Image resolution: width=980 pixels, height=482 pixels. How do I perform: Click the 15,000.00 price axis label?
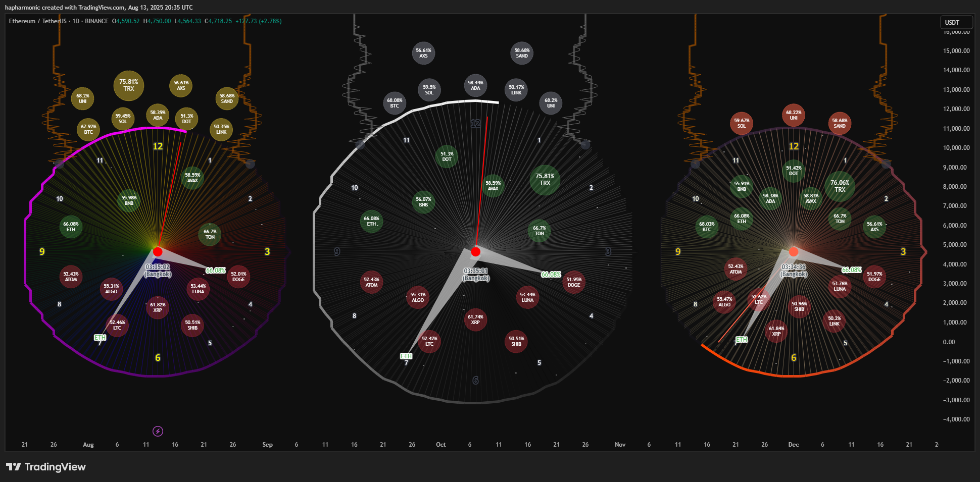(956, 51)
